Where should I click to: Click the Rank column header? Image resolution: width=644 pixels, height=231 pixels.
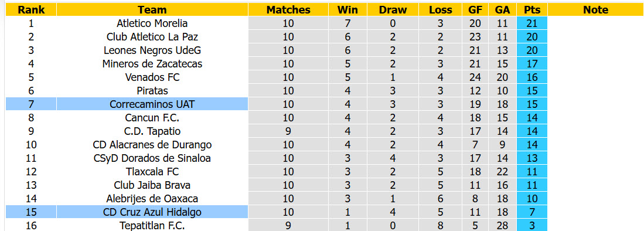pyautogui.click(x=31, y=10)
